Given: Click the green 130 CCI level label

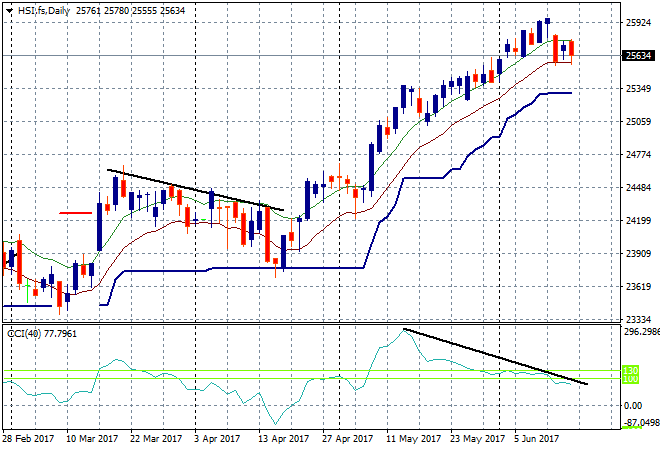Looking at the screenshot, I should coord(630,370).
